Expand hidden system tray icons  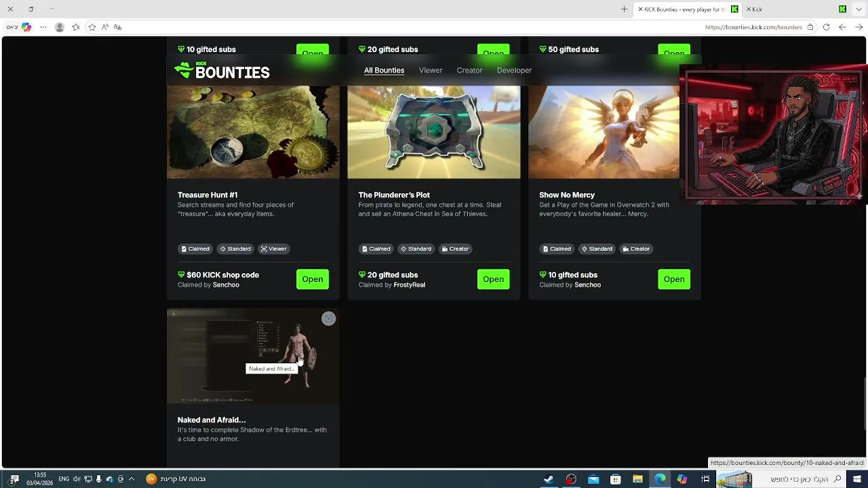(x=131, y=479)
